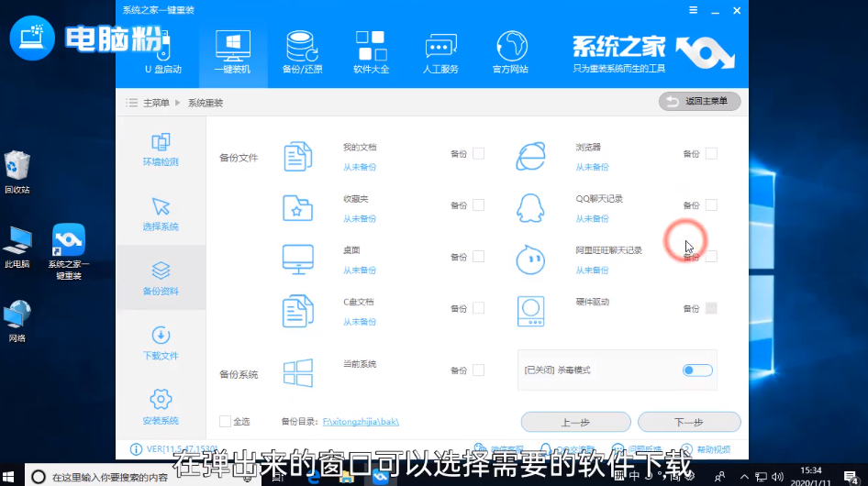Select the 备份资料 step in the sidebar
Screen dimensions: 868x486
click(x=161, y=279)
